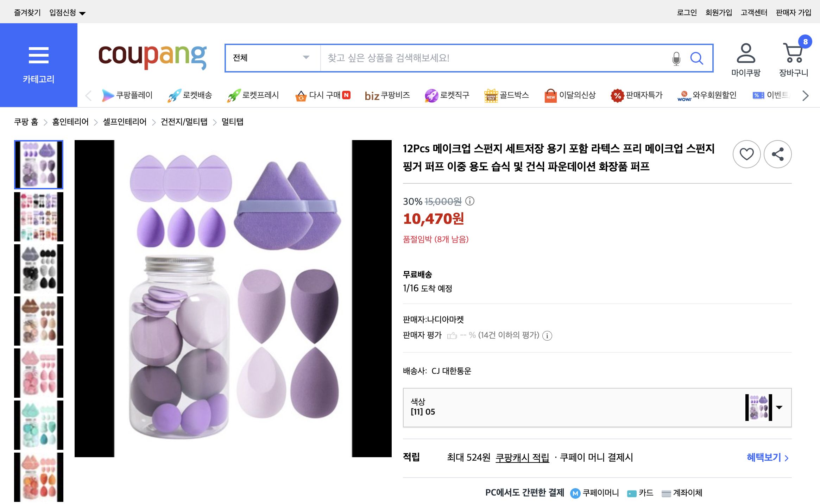
Task: Click 로그인 in the top menu
Action: 686,12
